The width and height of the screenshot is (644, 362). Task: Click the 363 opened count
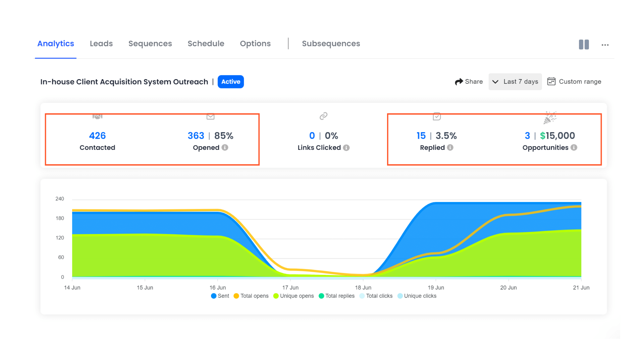click(x=196, y=136)
